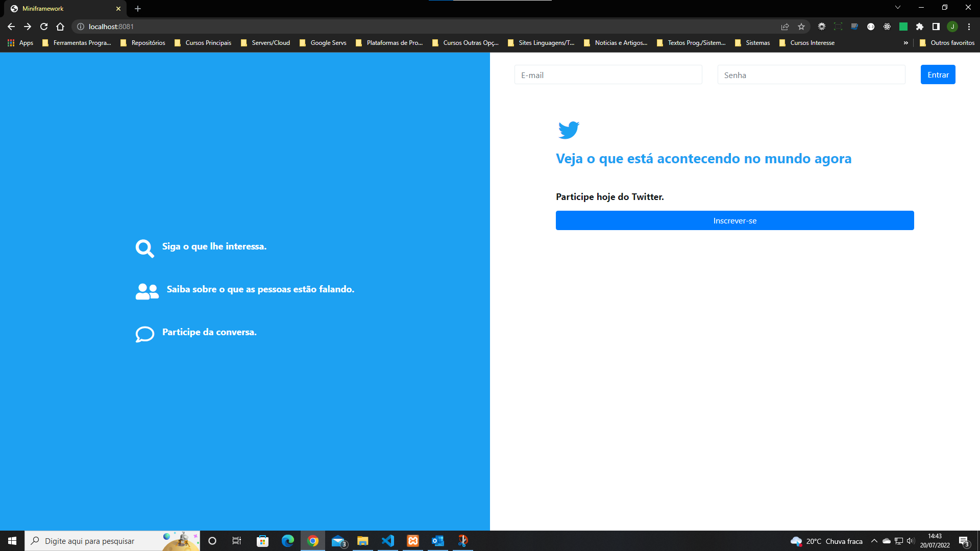Open weather widget showing Chuva fraca

(x=826, y=541)
